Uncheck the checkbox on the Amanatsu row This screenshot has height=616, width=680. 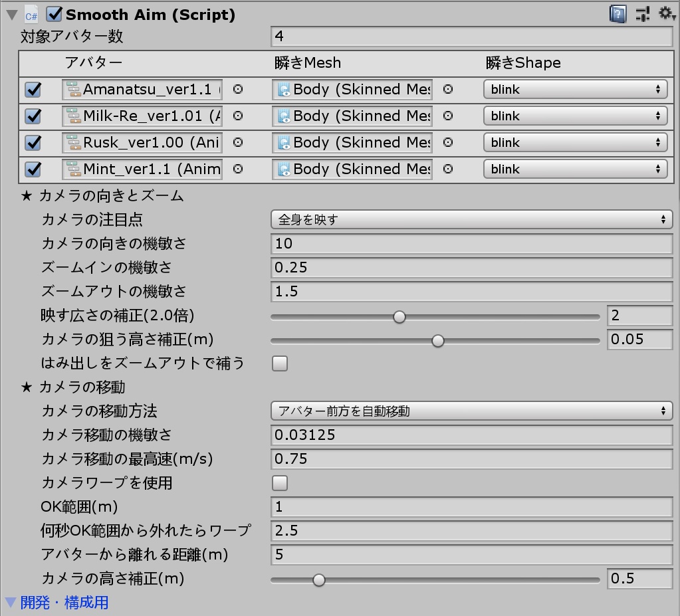[33, 90]
